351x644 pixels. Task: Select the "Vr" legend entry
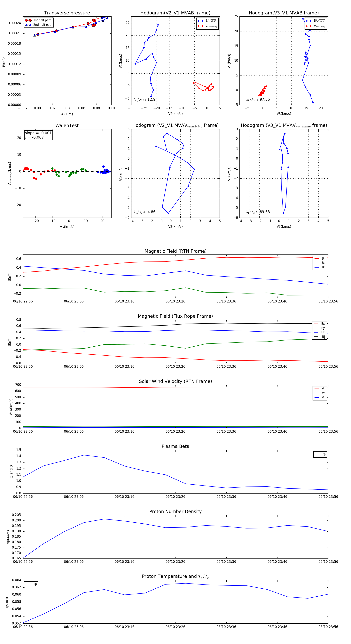pos(320,389)
